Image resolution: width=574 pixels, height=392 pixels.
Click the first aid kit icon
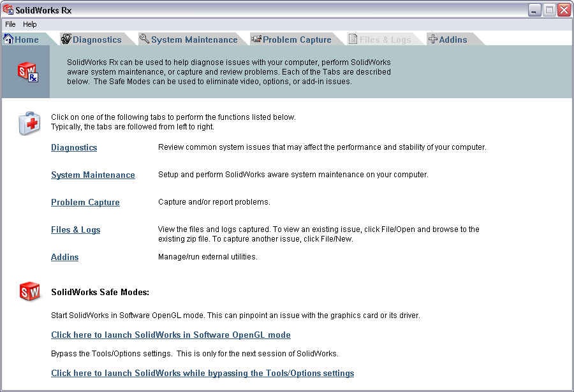tap(29, 124)
